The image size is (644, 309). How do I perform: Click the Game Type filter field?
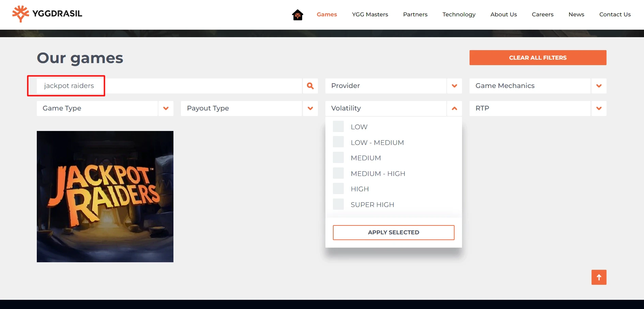point(97,108)
